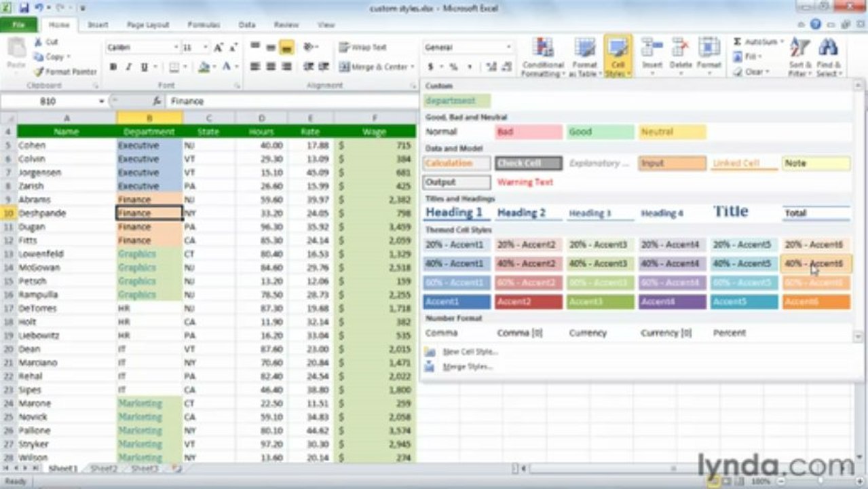Click the Format Painter brush
The width and height of the screenshot is (868, 489).
(x=38, y=71)
